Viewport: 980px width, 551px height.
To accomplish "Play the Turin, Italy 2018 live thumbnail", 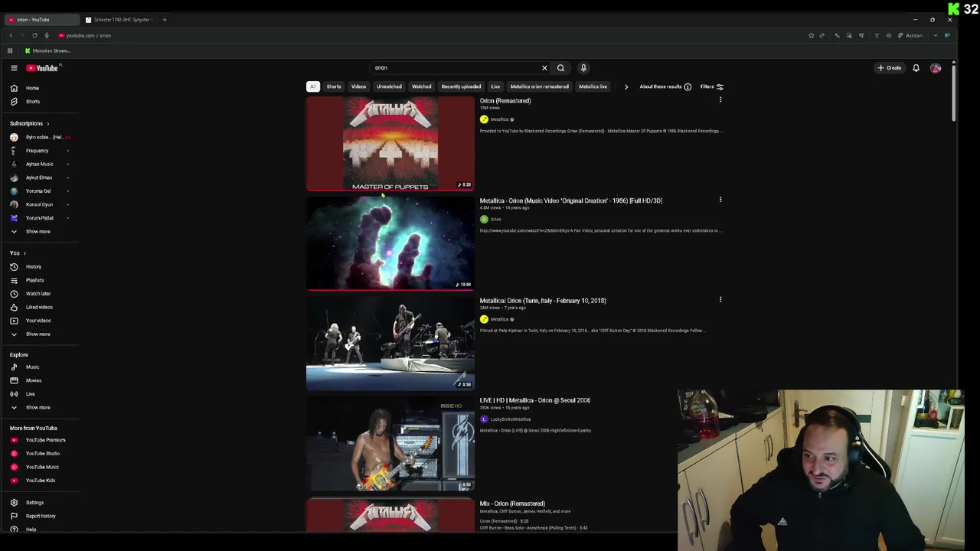I will click(x=390, y=344).
